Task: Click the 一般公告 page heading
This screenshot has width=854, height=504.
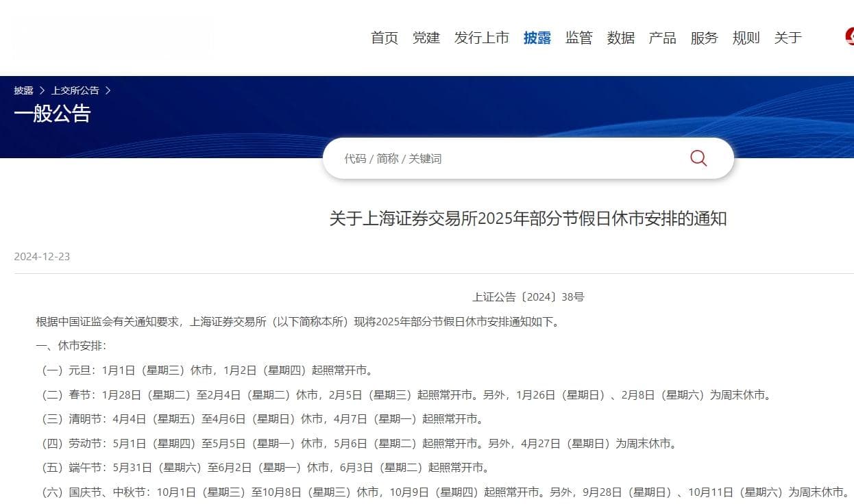Action: pyautogui.click(x=52, y=114)
